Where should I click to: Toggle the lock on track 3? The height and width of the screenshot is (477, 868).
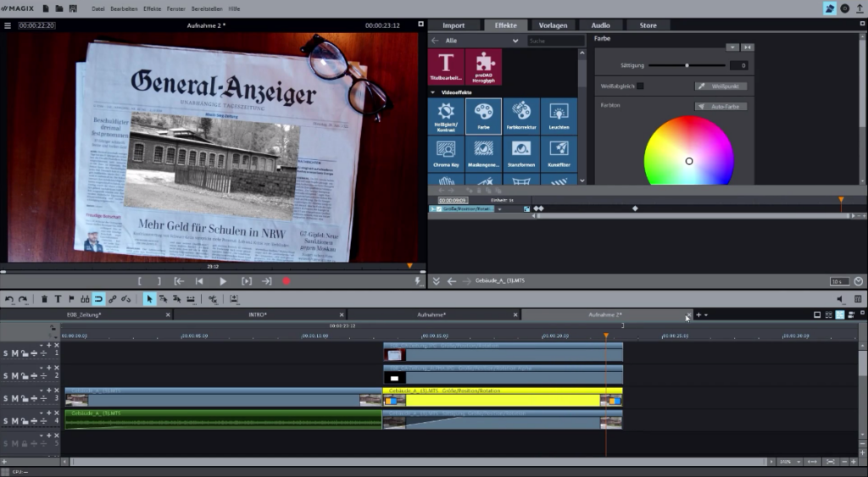pos(25,398)
